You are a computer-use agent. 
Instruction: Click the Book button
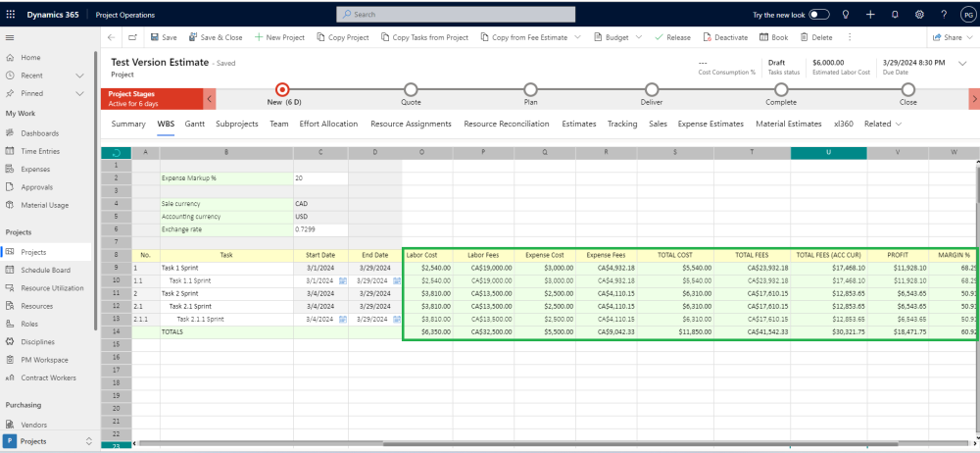pos(774,37)
